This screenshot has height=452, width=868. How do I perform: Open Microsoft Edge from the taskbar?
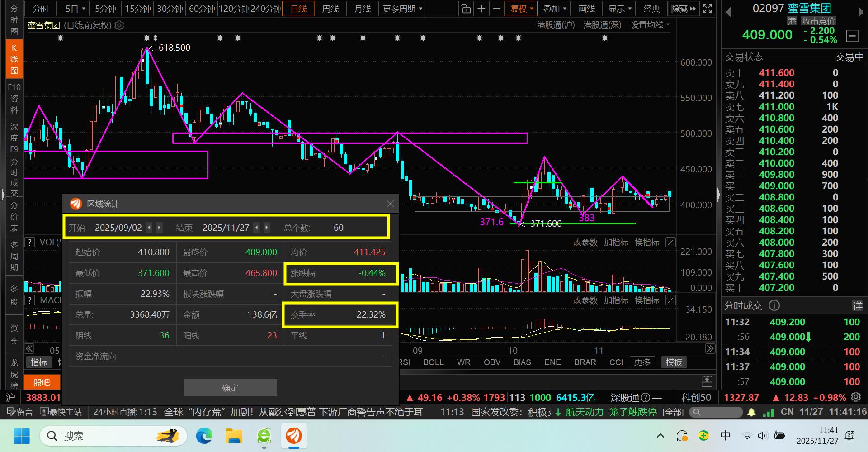(x=204, y=436)
